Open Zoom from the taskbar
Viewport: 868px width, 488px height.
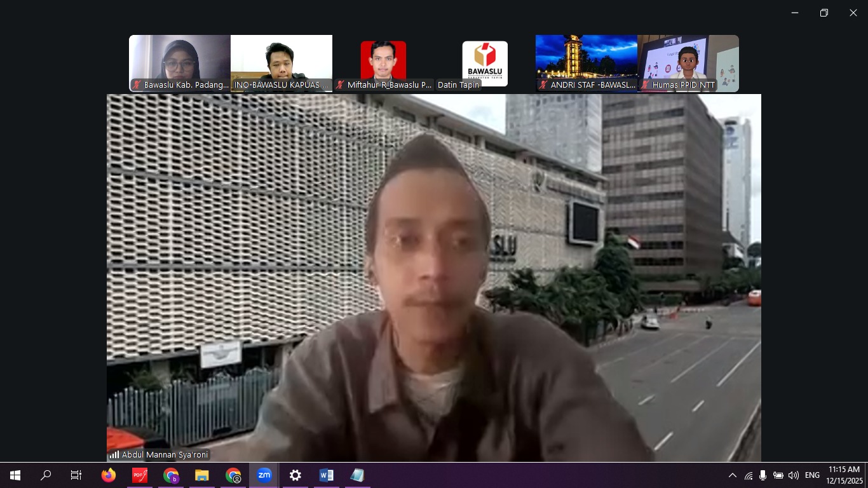coord(264,475)
